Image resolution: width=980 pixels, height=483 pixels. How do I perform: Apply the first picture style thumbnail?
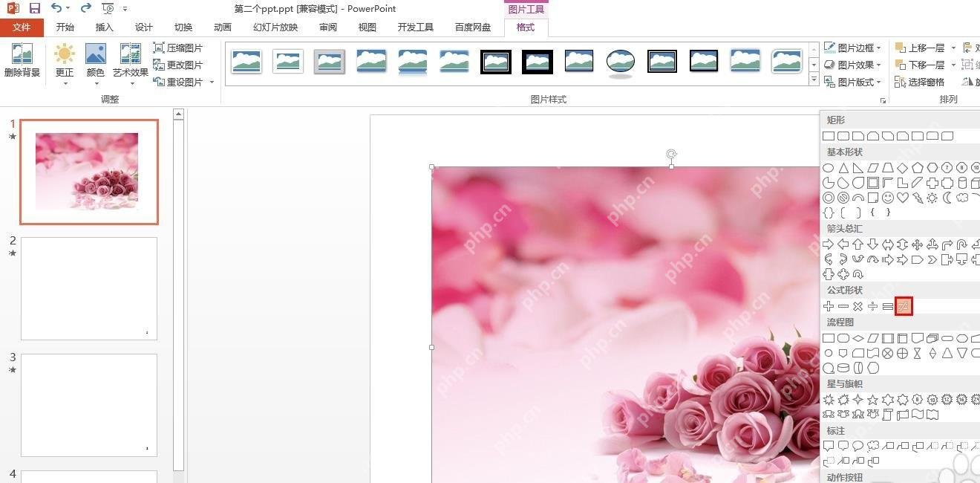click(246, 62)
